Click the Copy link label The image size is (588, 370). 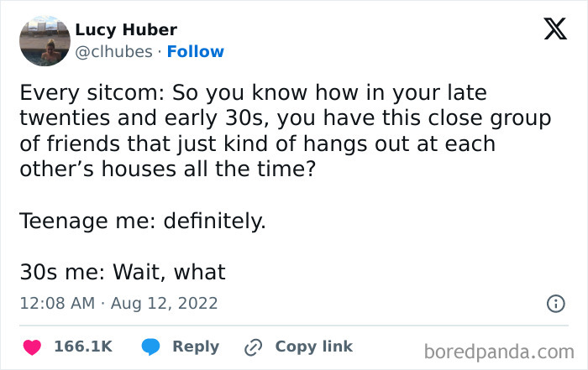click(x=313, y=347)
